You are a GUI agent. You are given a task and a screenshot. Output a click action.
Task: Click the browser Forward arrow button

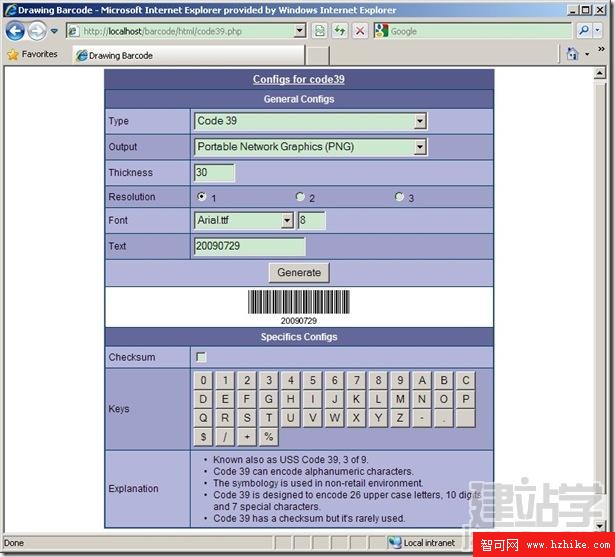click(37, 31)
